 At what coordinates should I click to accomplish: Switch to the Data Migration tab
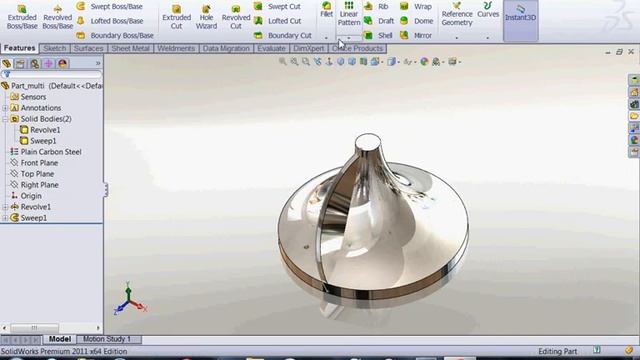226,49
